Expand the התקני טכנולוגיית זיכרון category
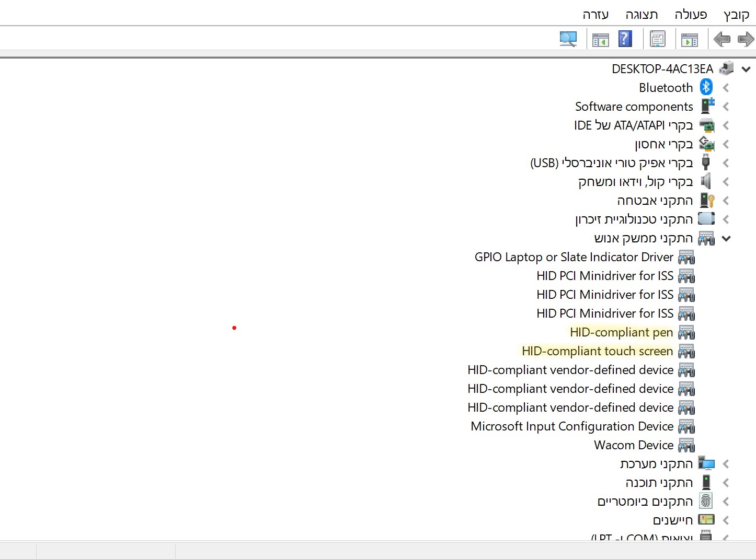The height and width of the screenshot is (559, 756). (x=726, y=219)
